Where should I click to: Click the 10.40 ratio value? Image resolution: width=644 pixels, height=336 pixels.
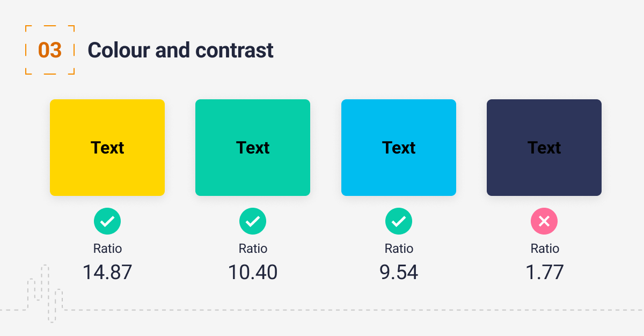tap(253, 272)
